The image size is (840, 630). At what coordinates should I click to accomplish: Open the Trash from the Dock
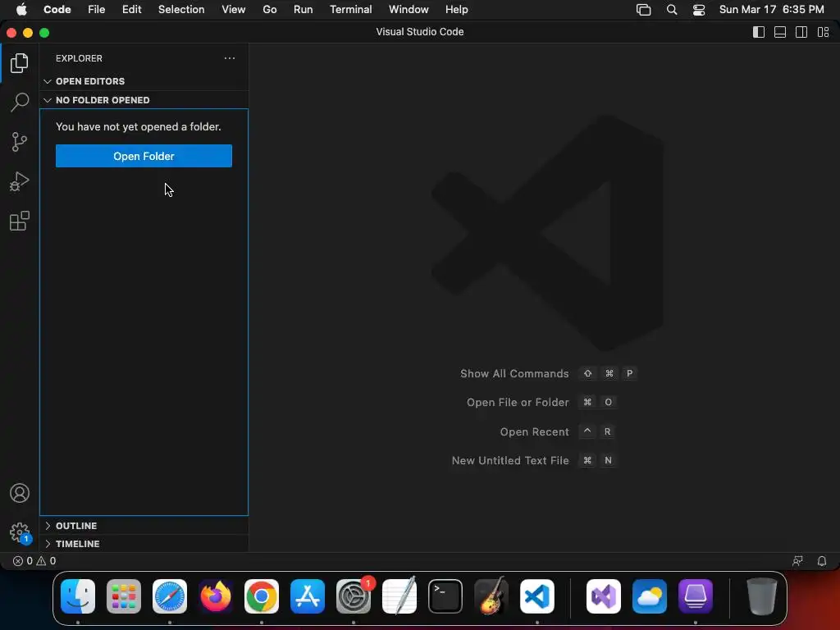(761, 596)
